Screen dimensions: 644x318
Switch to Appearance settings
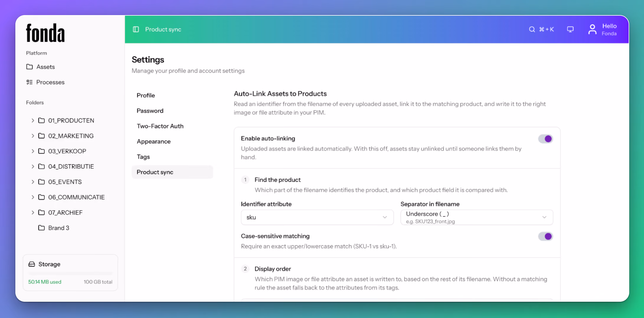click(172, 141)
